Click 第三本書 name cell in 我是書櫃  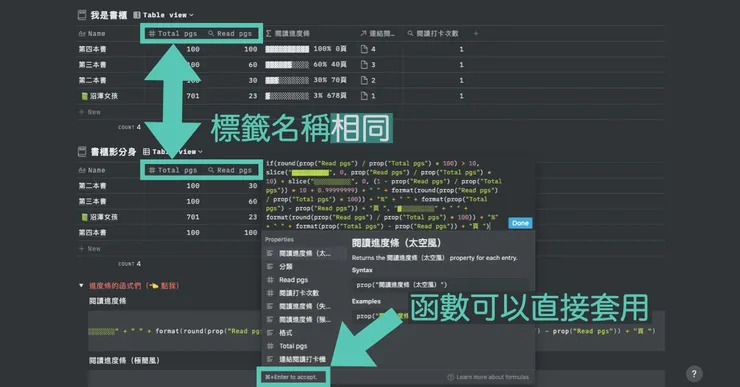point(92,65)
